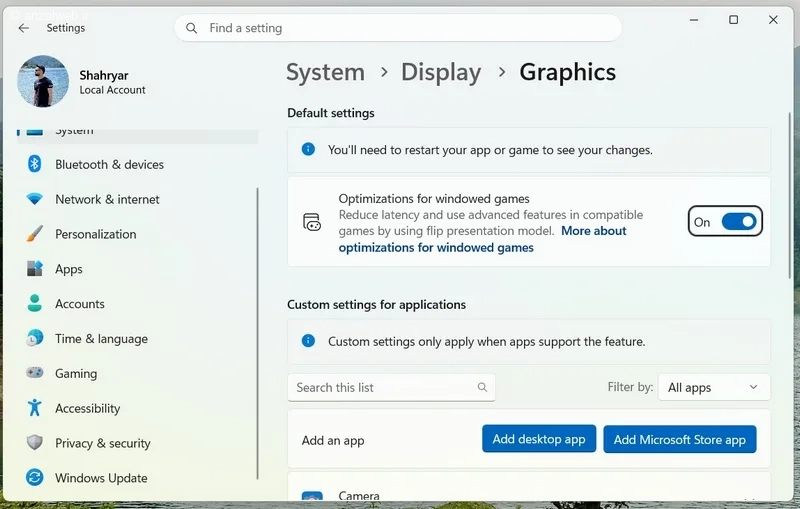Turn off Optimizations for windowed games toggle
Image resolution: width=800 pixels, height=509 pixels.
(x=739, y=222)
